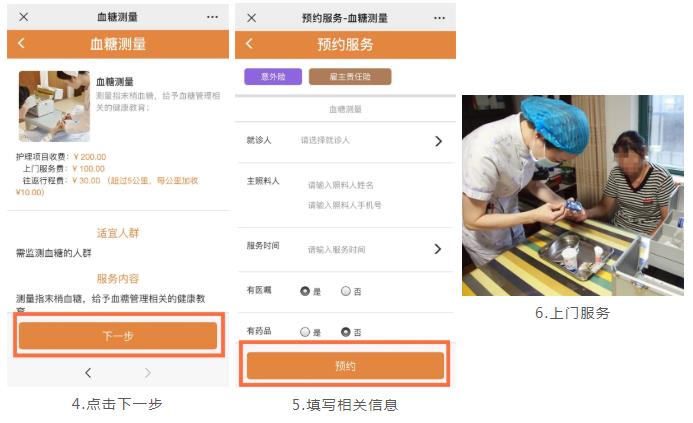693x423 pixels.
Task: Open more options on 预约服务-血糖测量 page
Action: click(x=439, y=18)
